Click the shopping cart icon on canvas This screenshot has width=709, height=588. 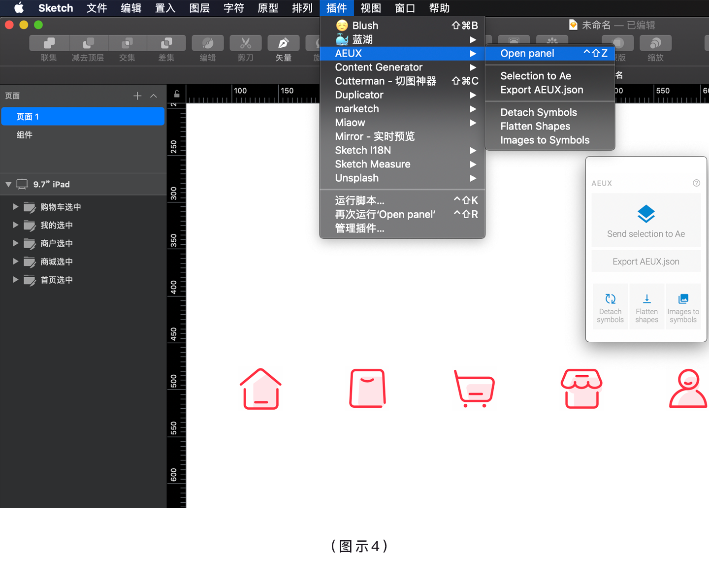[474, 389]
